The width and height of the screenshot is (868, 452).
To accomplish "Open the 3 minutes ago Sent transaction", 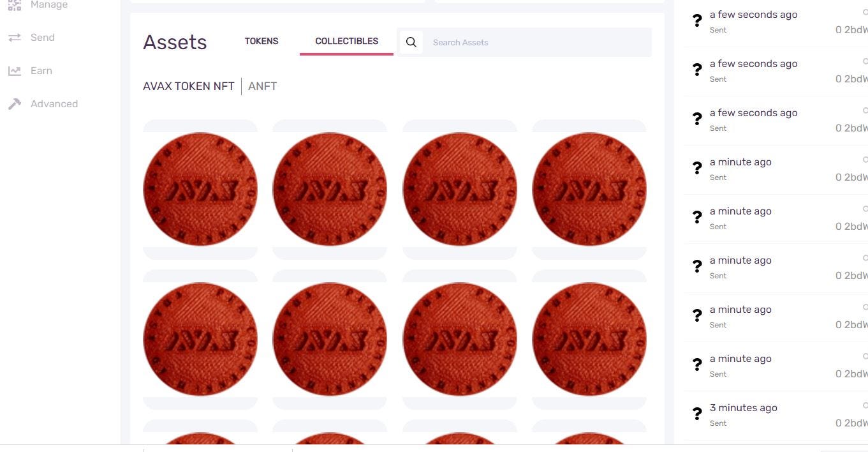I will pyautogui.click(x=776, y=415).
